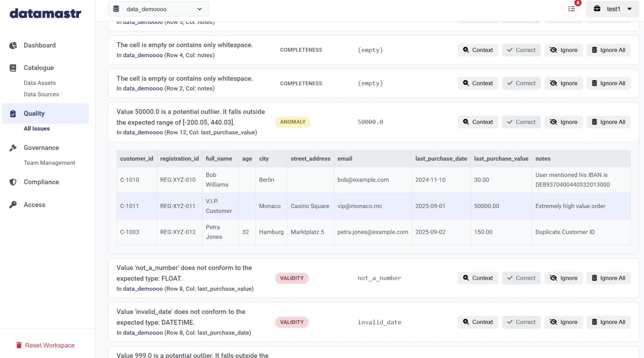Expand Context for the not_a_number issue
The width and height of the screenshot is (644, 358).
[478, 278]
